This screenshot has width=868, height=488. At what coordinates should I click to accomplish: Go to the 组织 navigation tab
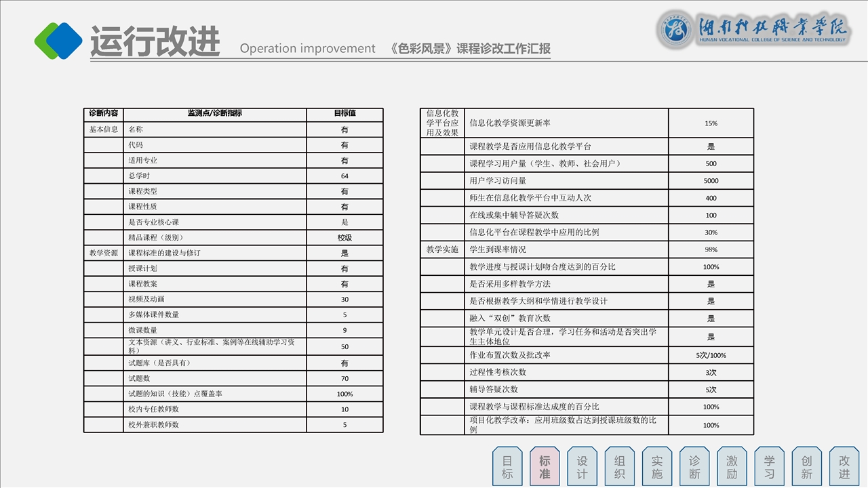[619, 467]
